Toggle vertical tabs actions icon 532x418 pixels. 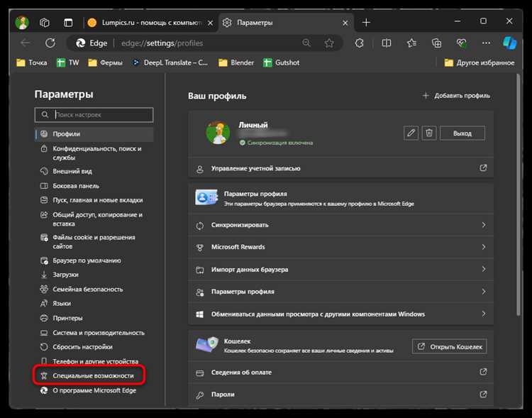68,23
